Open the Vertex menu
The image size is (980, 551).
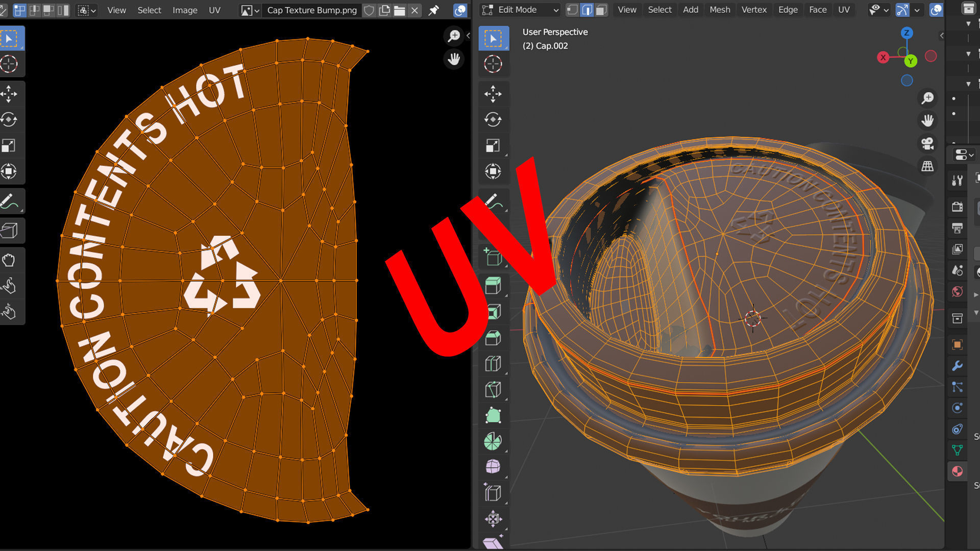[x=754, y=10]
